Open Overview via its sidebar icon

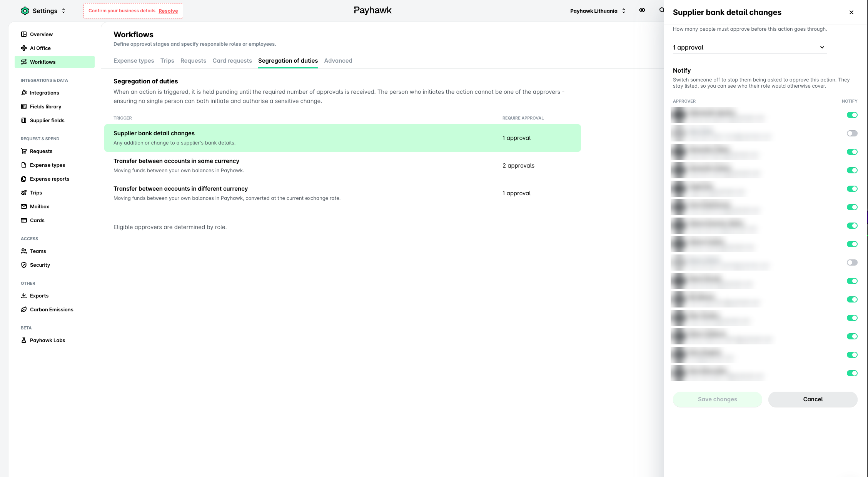coord(24,34)
